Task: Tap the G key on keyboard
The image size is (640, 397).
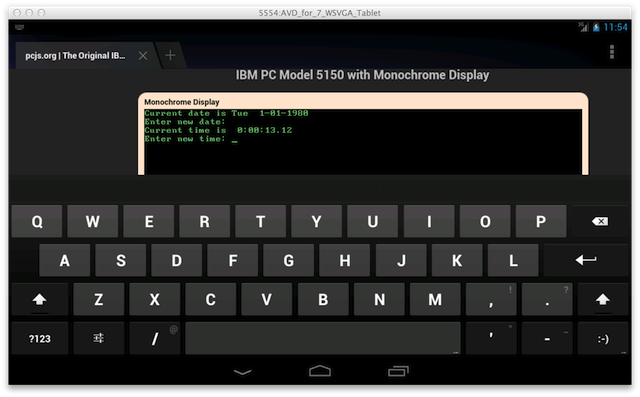Action: click(289, 260)
